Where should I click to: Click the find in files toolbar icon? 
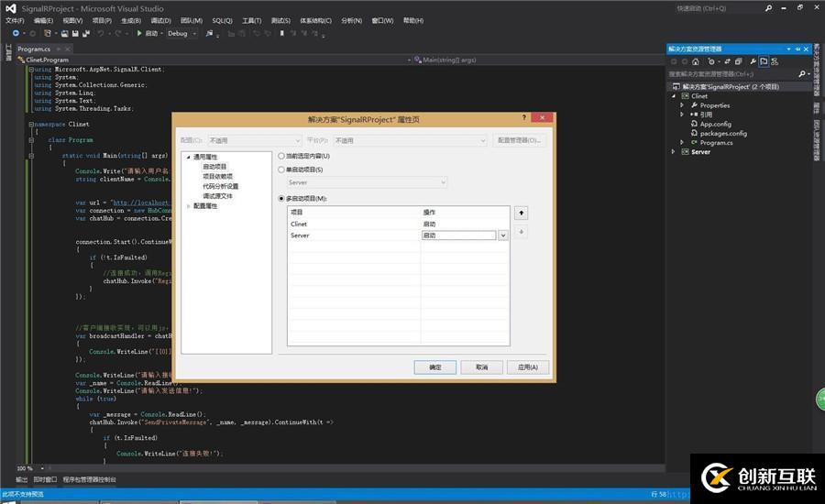[209, 33]
